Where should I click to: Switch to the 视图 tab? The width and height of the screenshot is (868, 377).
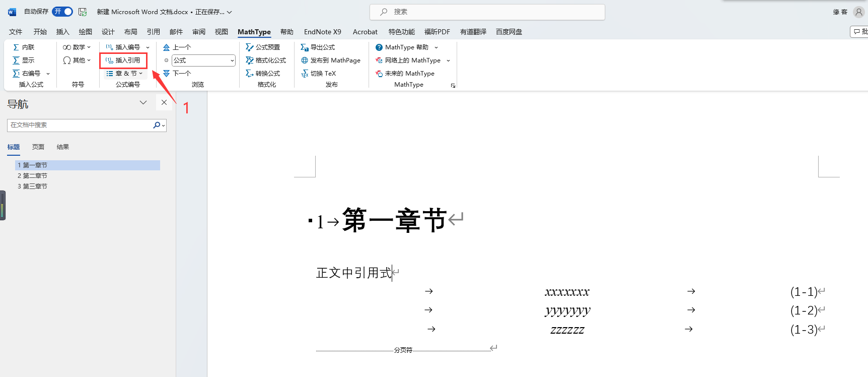[x=222, y=32]
